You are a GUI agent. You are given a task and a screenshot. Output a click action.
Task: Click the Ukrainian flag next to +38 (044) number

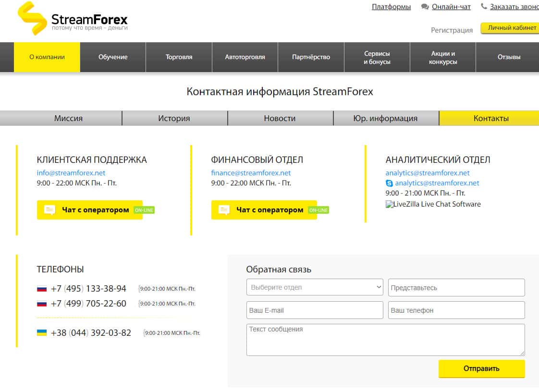coord(42,333)
